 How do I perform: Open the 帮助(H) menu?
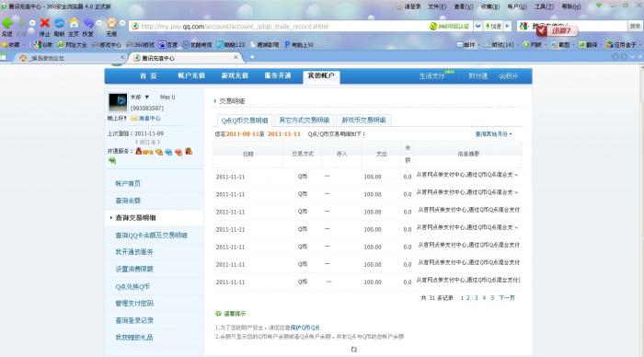[571, 6]
